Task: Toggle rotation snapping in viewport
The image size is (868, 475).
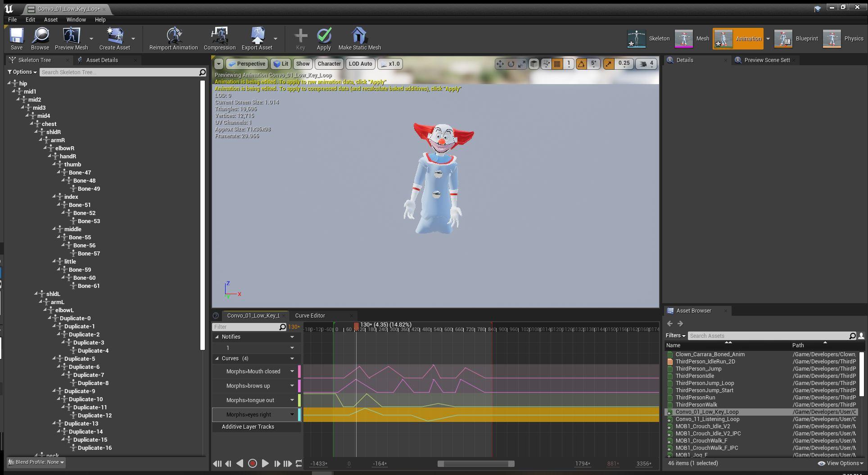Action: point(581,64)
